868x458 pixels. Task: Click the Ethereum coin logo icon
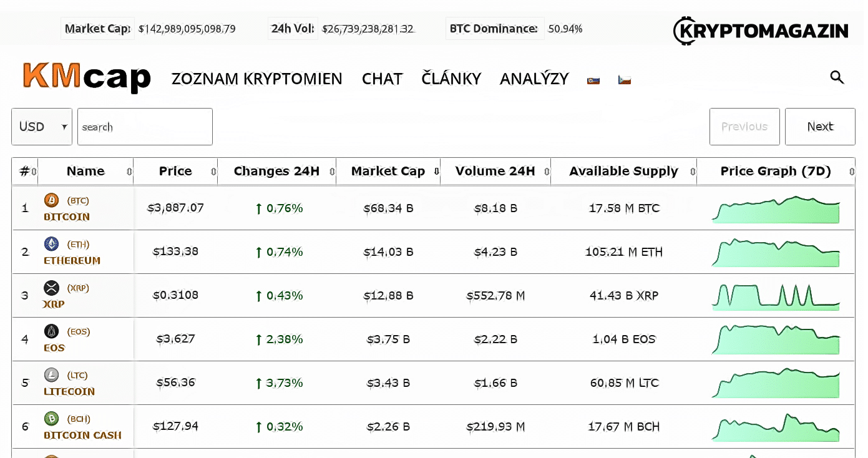pyautogui.click(x=51, y=244)
